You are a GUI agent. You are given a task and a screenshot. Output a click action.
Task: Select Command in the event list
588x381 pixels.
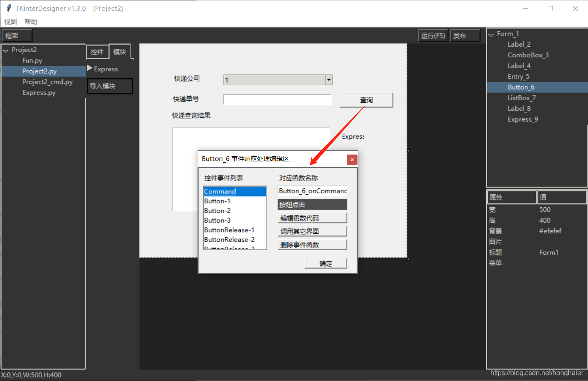click(235, 191)
